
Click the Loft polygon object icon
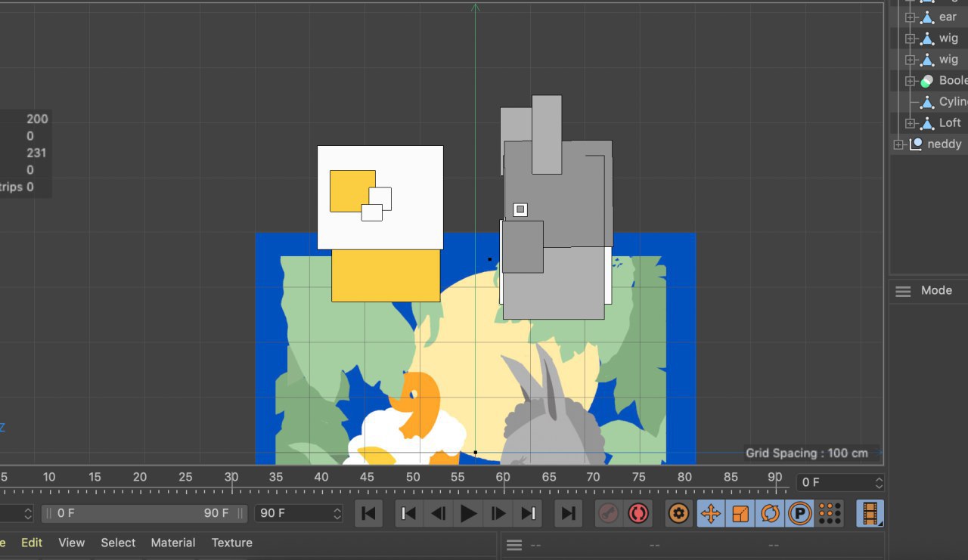coord(926,123)
